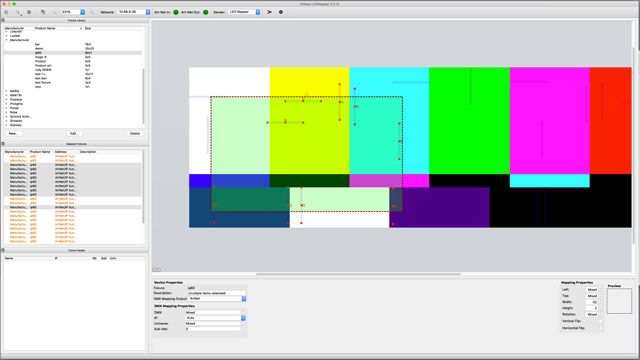
Task: Click the Description field in Device Properties
Action: point(217,293)
